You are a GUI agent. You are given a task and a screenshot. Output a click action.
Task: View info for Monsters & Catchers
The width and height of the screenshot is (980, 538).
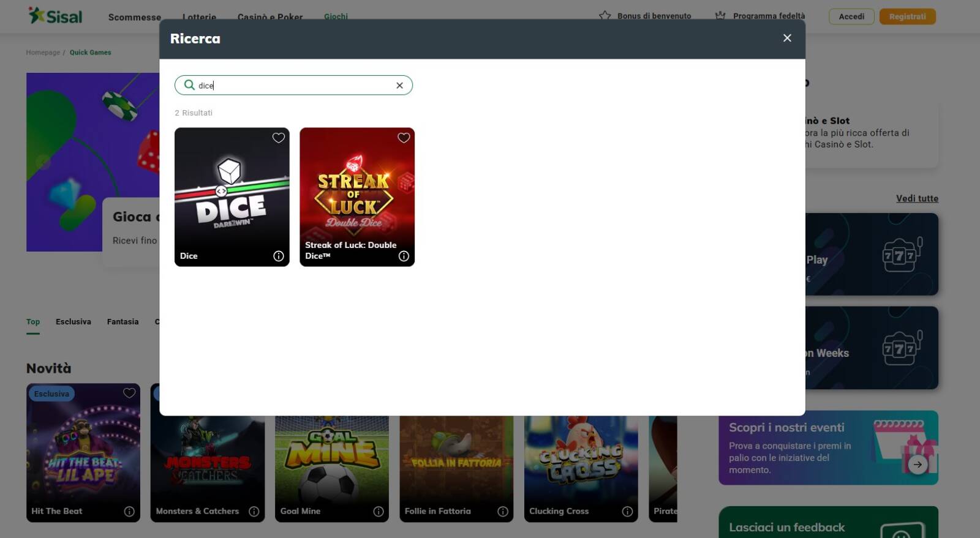coord(254,511)
